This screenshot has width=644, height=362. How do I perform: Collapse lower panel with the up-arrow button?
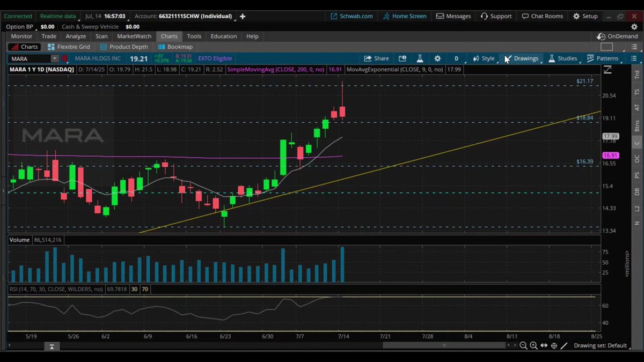(52, 347)
